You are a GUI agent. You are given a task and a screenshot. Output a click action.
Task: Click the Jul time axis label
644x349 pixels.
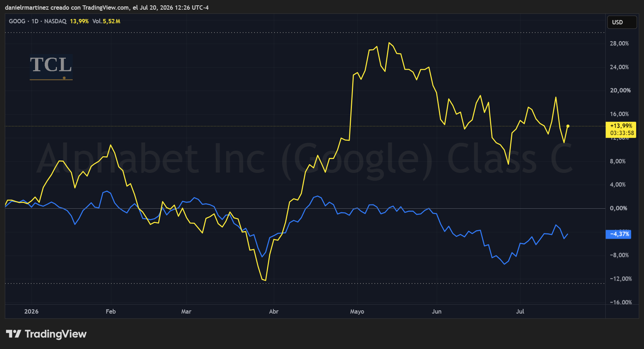tap(520, 311)
